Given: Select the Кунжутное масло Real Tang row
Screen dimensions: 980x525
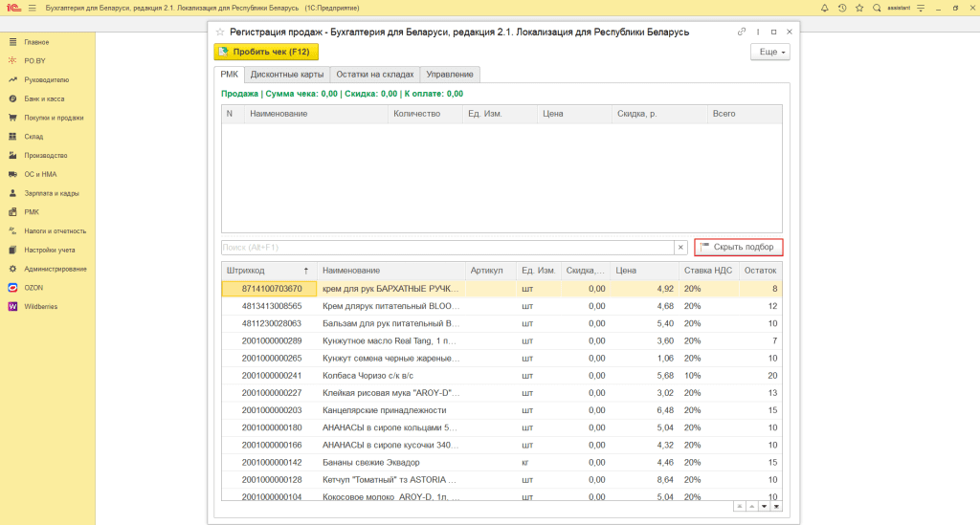Looking at the screenshot, I should tap(501, 340).
